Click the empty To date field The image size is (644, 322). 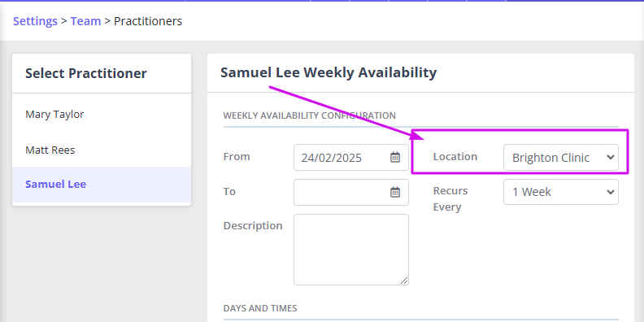pos(351,192)
